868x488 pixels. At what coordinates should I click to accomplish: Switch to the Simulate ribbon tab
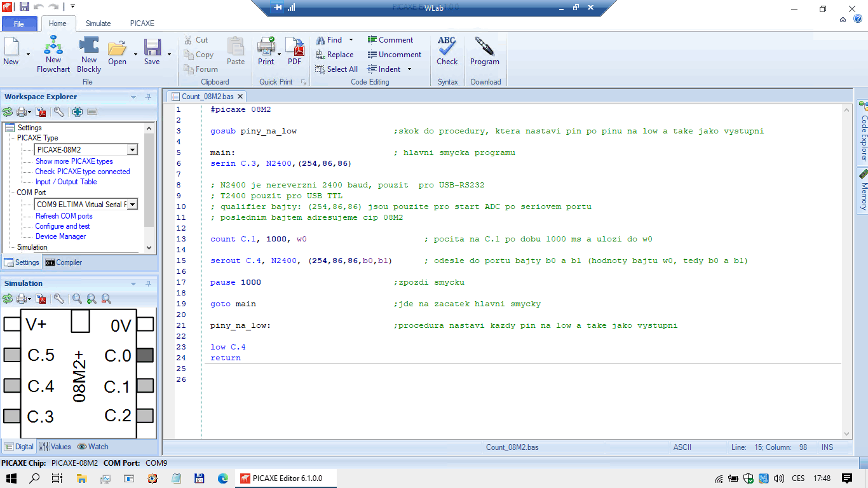98,24
